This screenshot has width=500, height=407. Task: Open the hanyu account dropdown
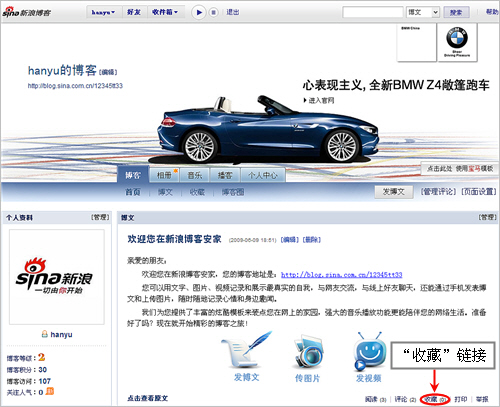click(x=103, y=12)
